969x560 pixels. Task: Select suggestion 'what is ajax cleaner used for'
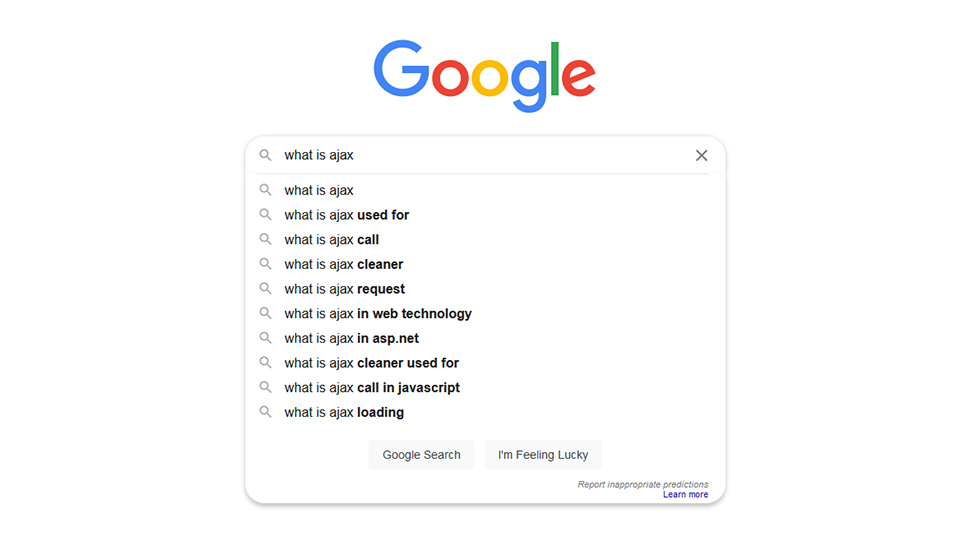click(x=484, y=363)
